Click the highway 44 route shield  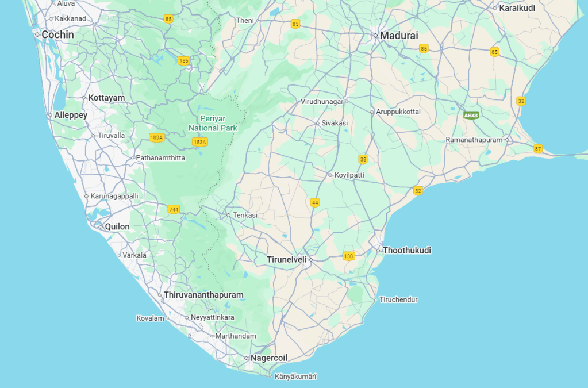[314, 202]
